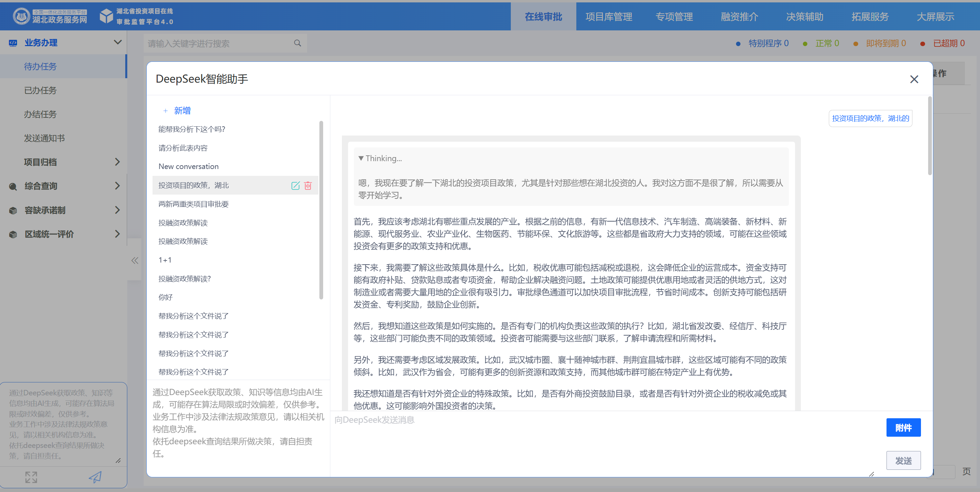
Task: Click the conversation list vertical scrollbar
Action: pos(321,210)
